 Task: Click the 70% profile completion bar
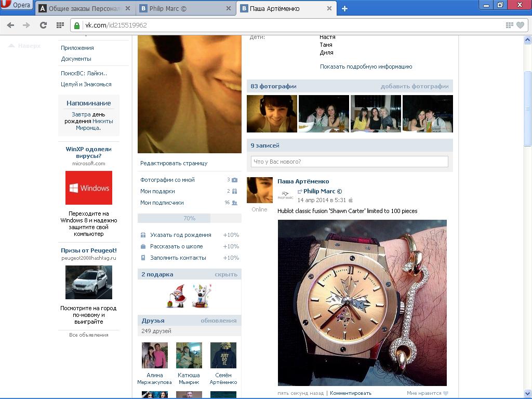pos(189,218)
